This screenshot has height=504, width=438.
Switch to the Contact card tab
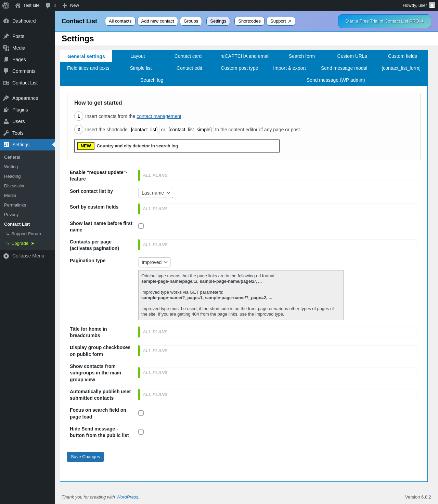[x=188, y=56]
